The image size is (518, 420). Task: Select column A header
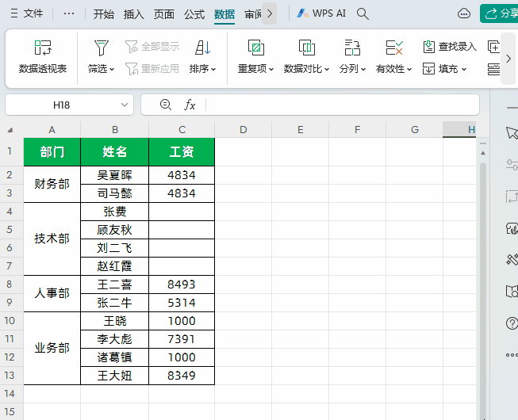pyautogui.click(x=52, y=130)
